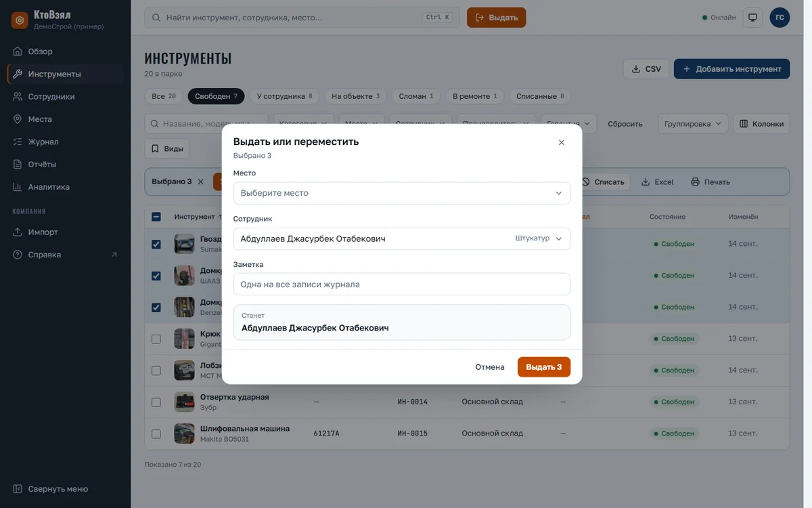Select the Сломан 1 tab

416,96
